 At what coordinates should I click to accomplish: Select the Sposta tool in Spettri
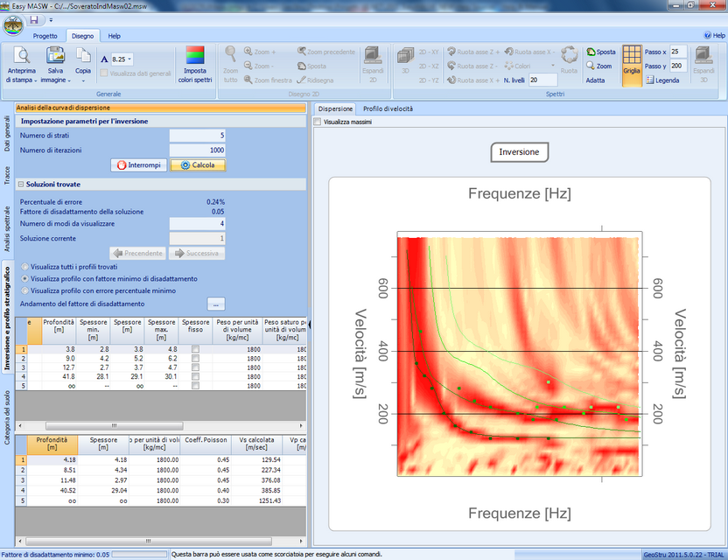click(x=600, y=52)
